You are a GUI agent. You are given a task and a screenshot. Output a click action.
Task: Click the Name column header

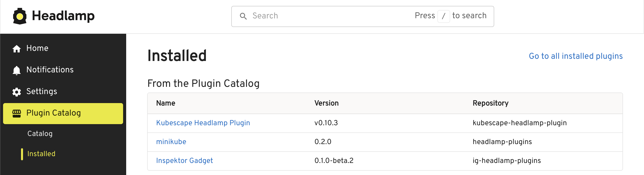coord(166,103)
